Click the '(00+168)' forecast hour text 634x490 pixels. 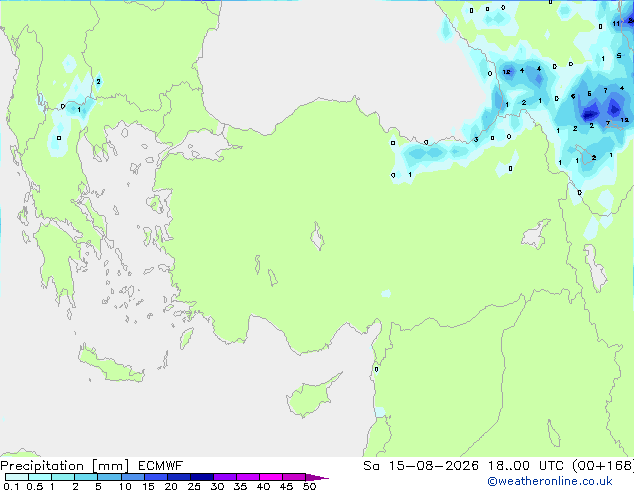click(603, 466)
